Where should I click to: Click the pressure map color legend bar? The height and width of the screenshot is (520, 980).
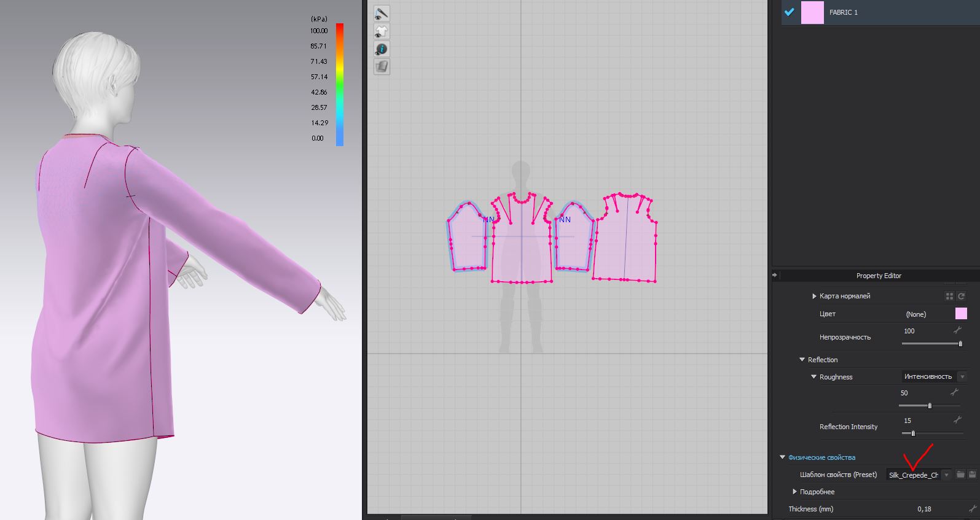pos(340,85)
